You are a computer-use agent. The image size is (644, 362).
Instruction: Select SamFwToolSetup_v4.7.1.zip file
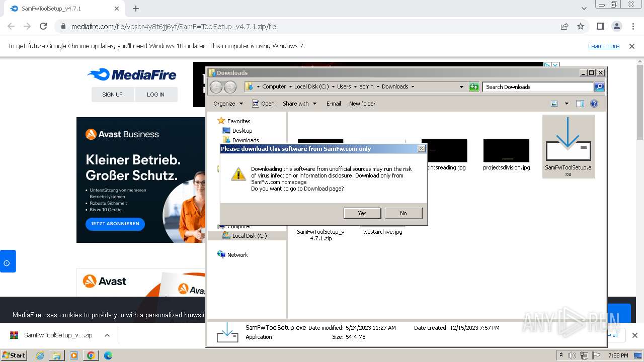click(x=320, y=235)
